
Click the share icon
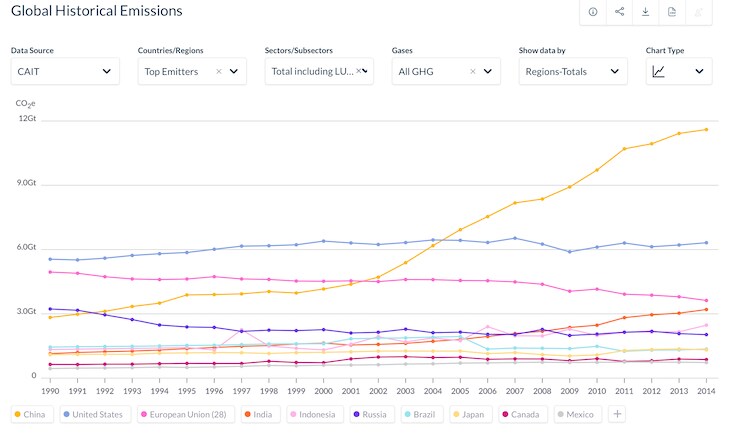620,12
